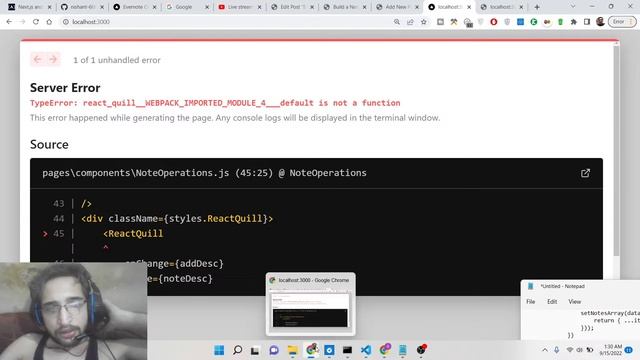Screen dimensions: 640x360
Task: Click the Chrome icon on the taskbar
Action: click(x=312, y=350)
